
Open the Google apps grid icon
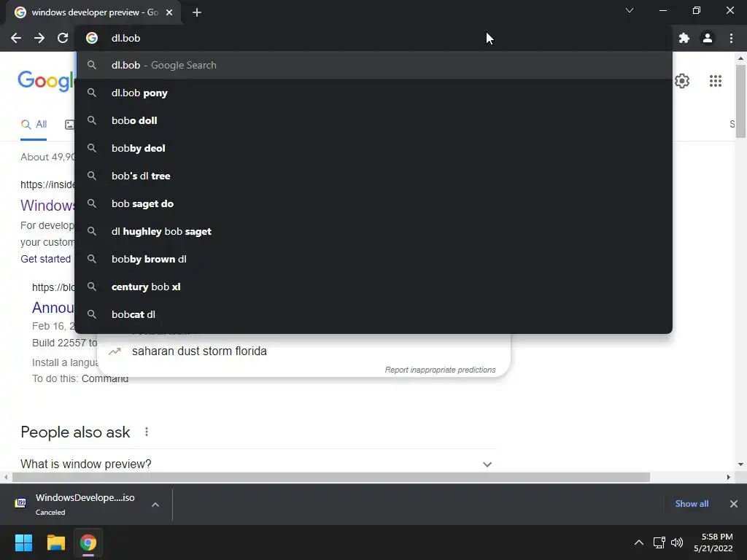716,81
